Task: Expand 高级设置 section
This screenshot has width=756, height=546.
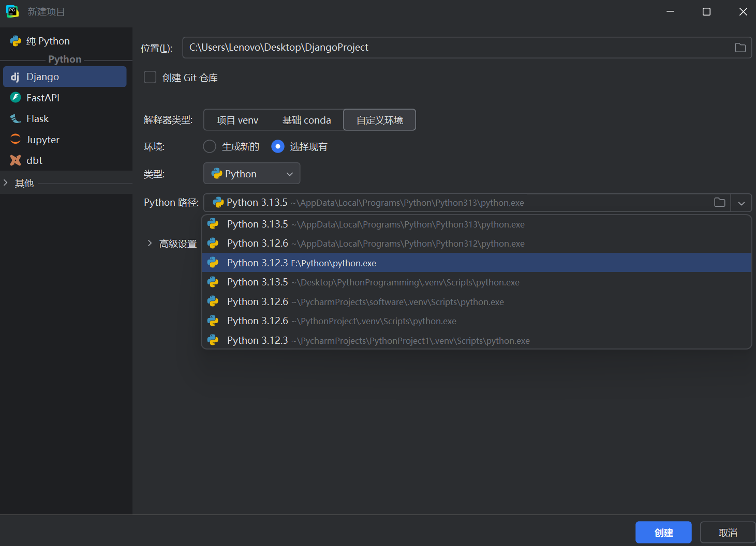Action: (x=150, y=244)
